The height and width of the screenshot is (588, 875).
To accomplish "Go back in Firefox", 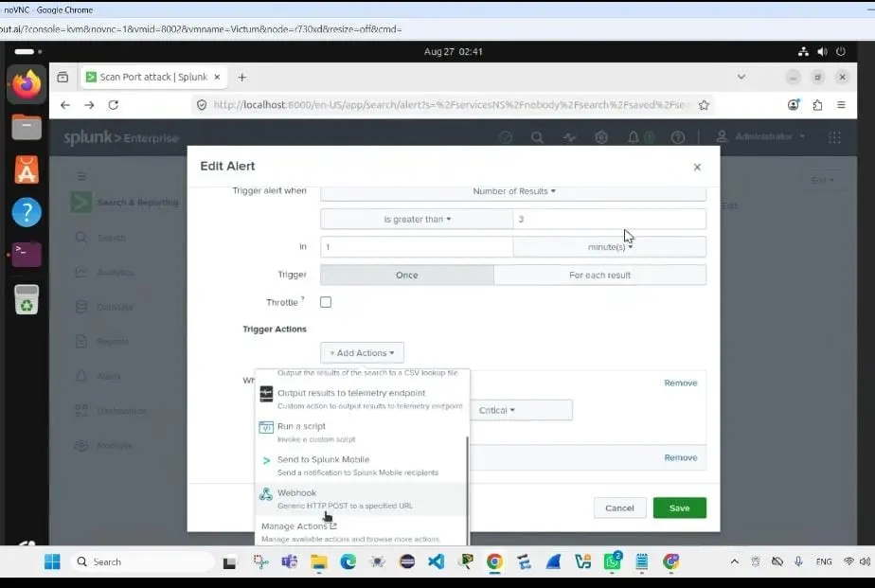I will [65, 105].
